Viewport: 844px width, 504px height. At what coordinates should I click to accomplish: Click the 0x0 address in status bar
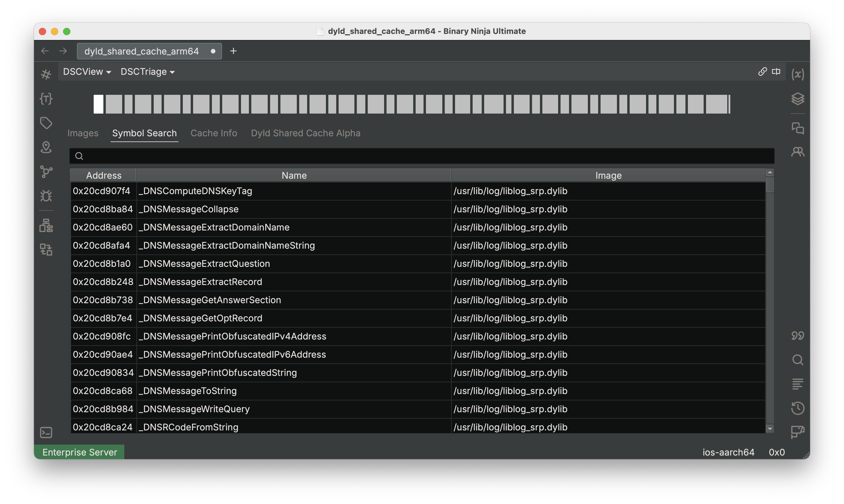pos(776,452)
